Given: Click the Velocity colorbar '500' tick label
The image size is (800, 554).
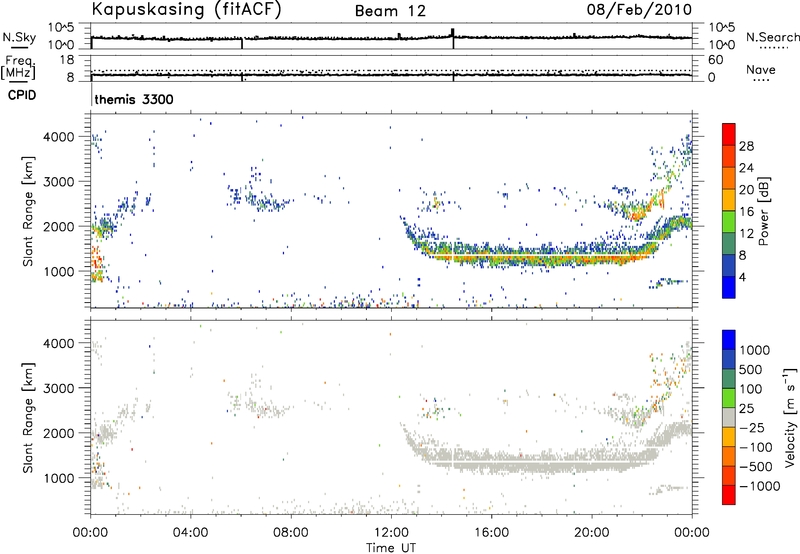Looking at the screenshot, I should click(751, 369).
